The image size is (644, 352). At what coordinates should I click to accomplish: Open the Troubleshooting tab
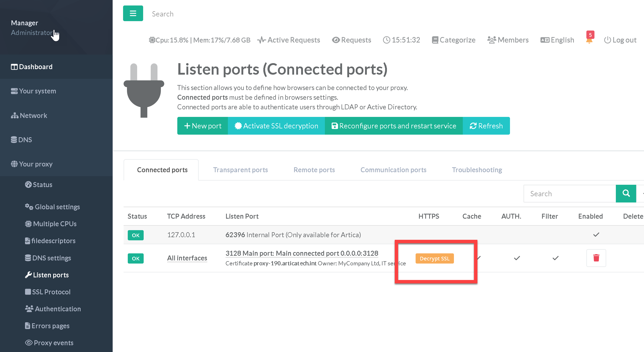(477, 170)
